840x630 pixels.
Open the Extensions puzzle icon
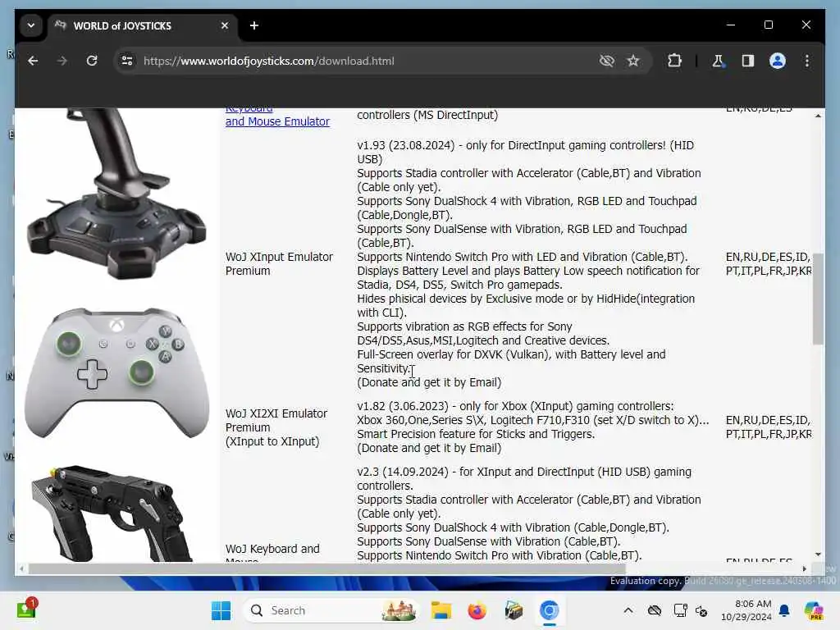[x=674, y=61]
